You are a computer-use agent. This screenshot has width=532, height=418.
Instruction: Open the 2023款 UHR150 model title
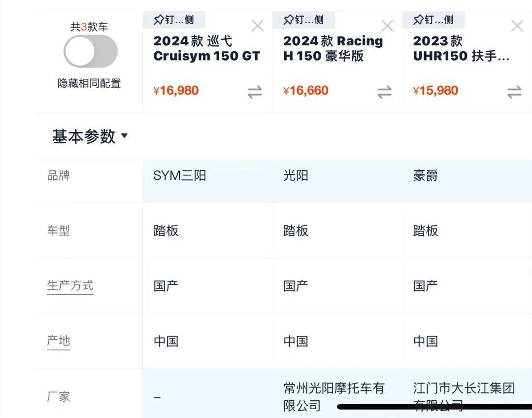click(x=461, y=48)
